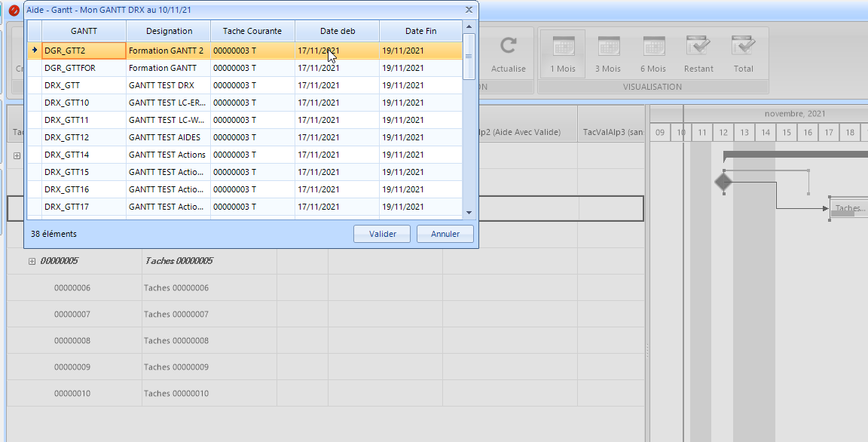The image size is (868, 442).
Task: Choose the 6 Mois calendar icon
Action: click(653, 47)
